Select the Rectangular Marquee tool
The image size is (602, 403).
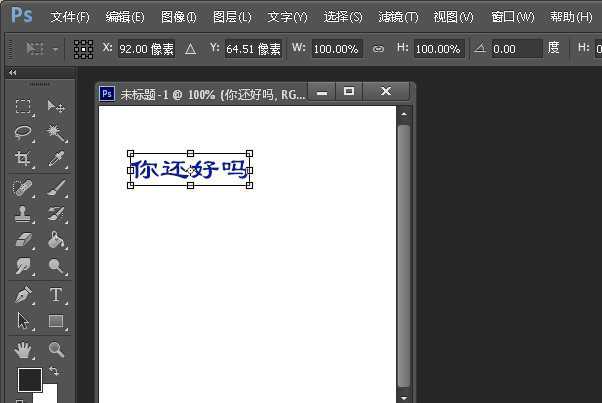[24, 107]
